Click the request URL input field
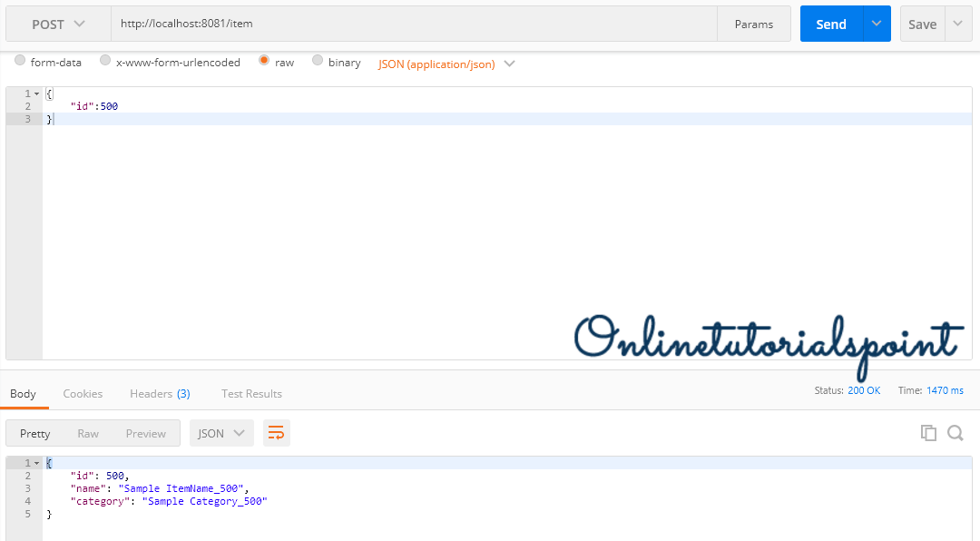Image resolution: width=980 pixels, height=541 pixels. point(413,25)
